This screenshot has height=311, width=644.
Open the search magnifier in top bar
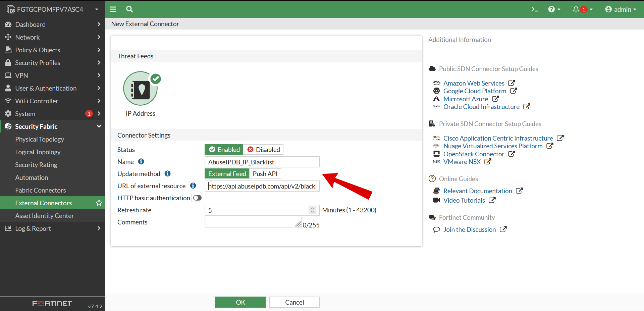129,9
